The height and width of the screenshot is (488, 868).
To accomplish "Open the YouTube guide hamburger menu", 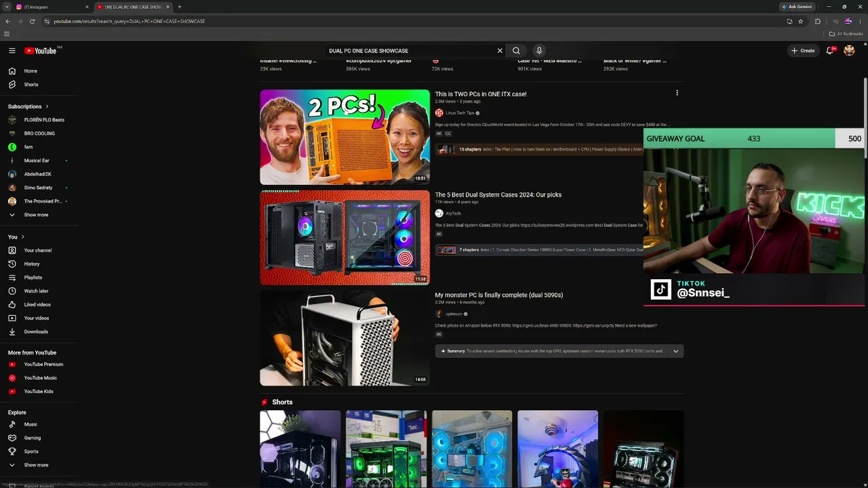I will [12, 51].
